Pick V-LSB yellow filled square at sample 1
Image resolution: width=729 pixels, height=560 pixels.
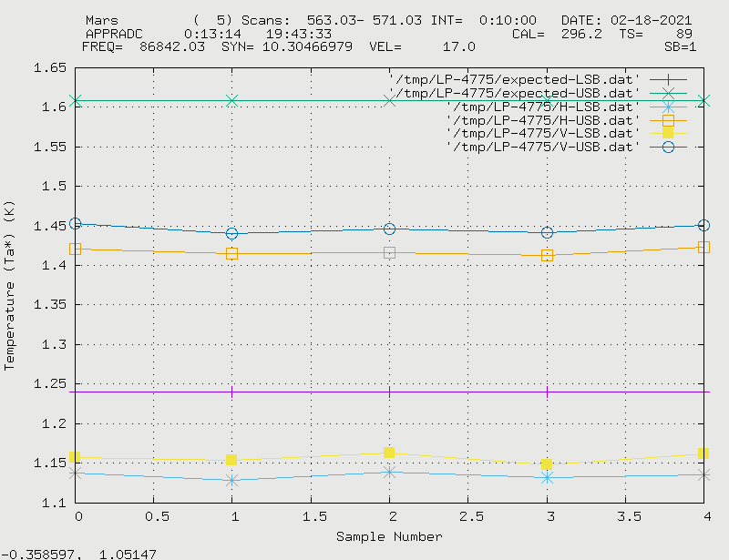pos(231,460)
